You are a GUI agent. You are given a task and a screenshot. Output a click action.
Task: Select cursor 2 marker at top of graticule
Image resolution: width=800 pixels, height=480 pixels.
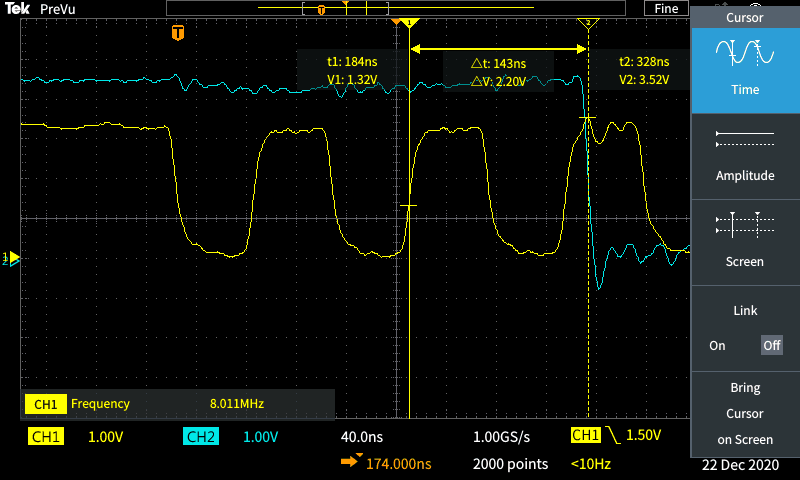[589, 23]
